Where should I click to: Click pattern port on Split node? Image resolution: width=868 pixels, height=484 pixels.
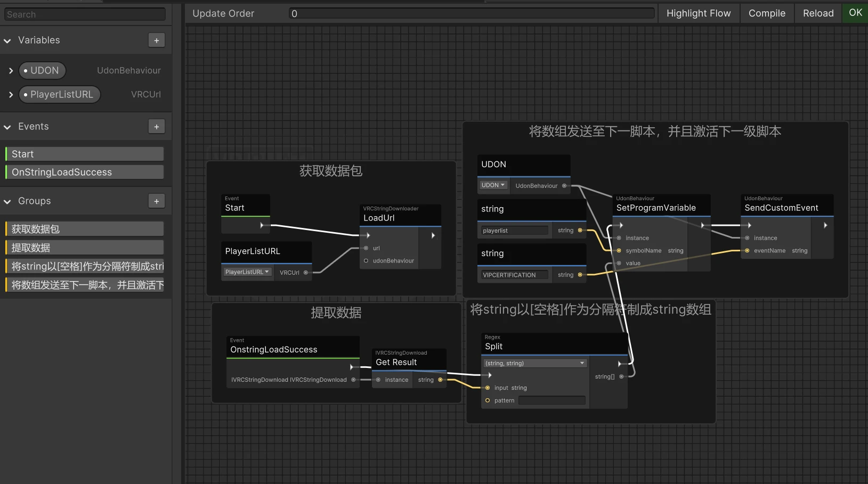488,400
